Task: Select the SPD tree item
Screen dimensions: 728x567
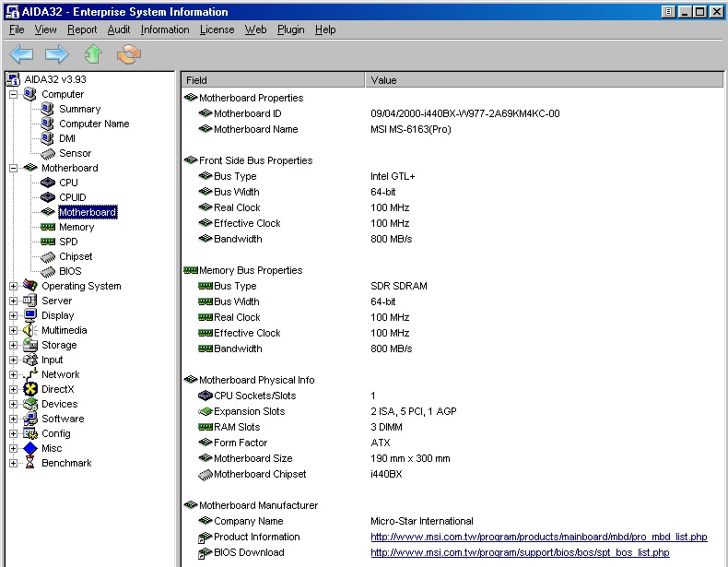Action: point(68,242)
